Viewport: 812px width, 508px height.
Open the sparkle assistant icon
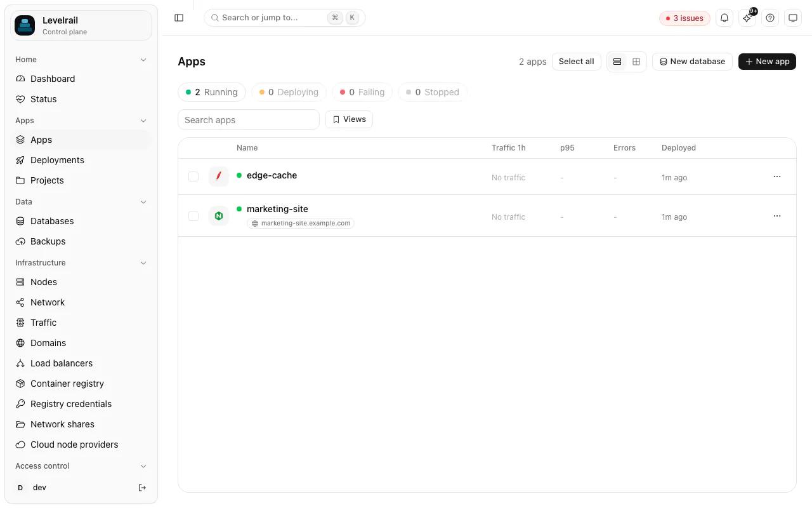pos(747,18)
